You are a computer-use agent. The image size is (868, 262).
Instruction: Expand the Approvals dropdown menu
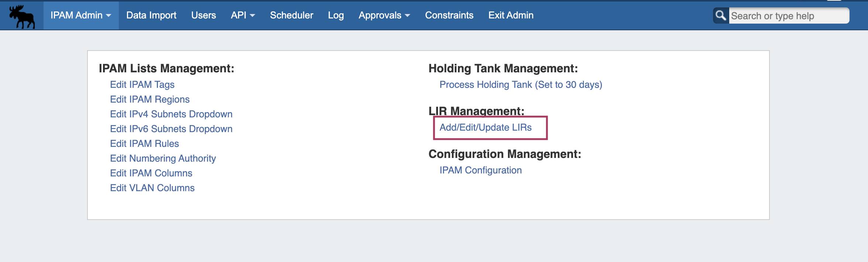pos(384,15)
